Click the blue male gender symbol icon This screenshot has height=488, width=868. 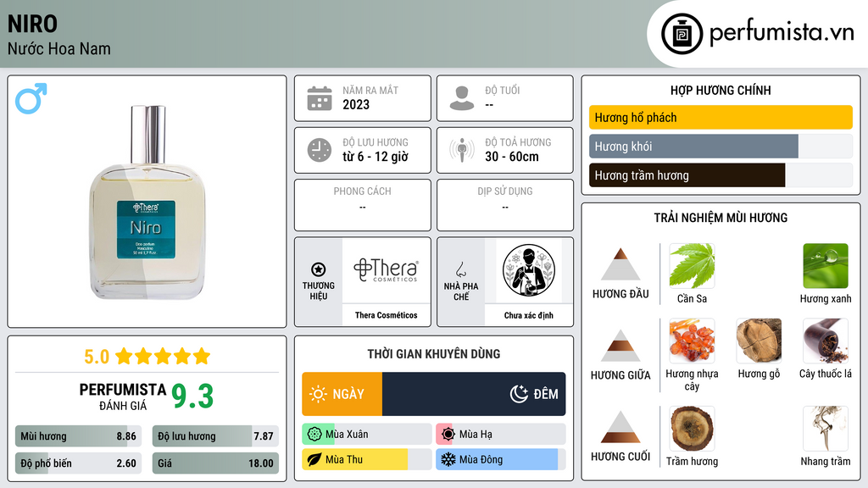pos(31,98)
